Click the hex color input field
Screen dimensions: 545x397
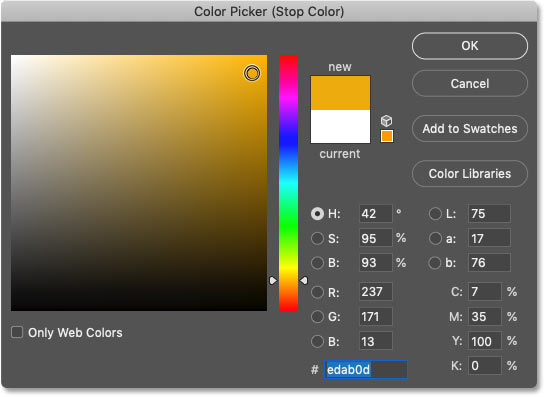[366, 370]
